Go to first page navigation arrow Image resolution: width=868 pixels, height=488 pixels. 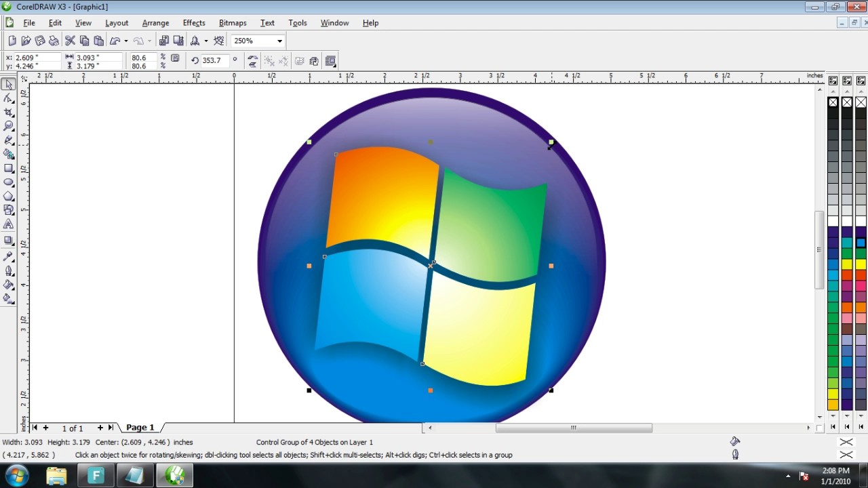[x=35, y=428]
